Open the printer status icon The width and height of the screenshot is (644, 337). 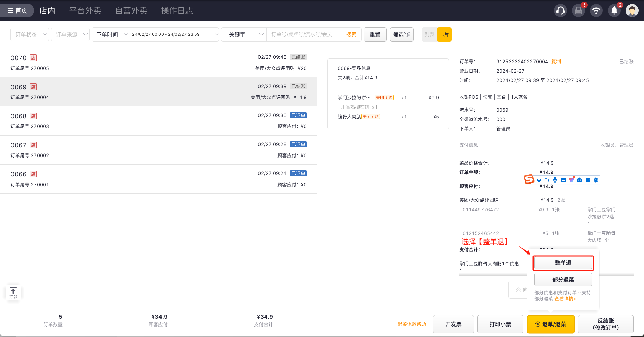click(578, 11)
